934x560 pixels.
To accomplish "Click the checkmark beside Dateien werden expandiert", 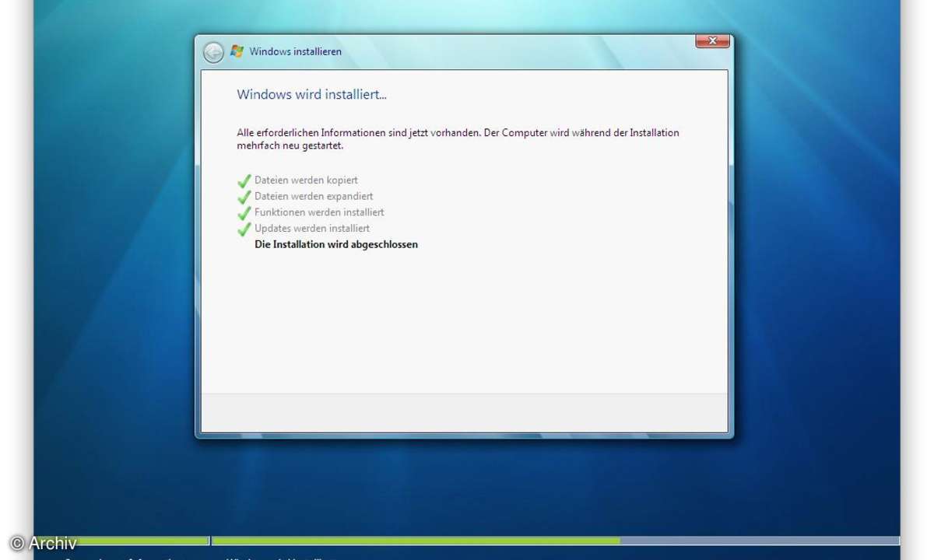I will tap(244, 197).
